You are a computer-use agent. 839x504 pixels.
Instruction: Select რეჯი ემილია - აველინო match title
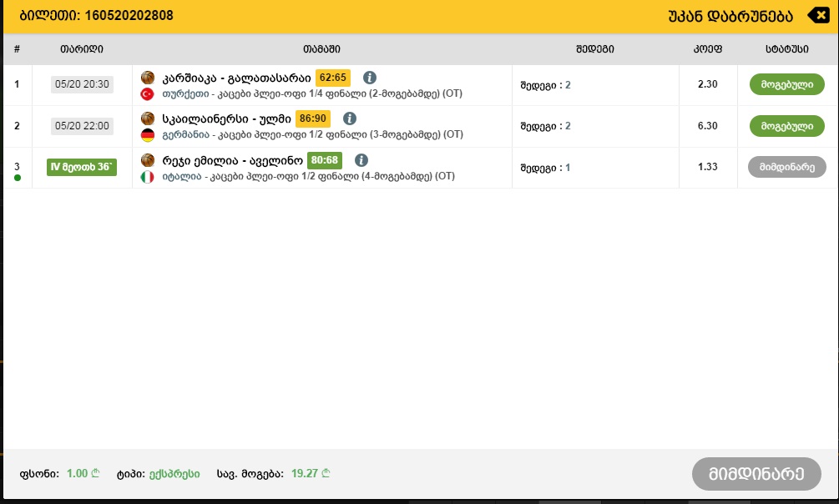pos(232,160)
